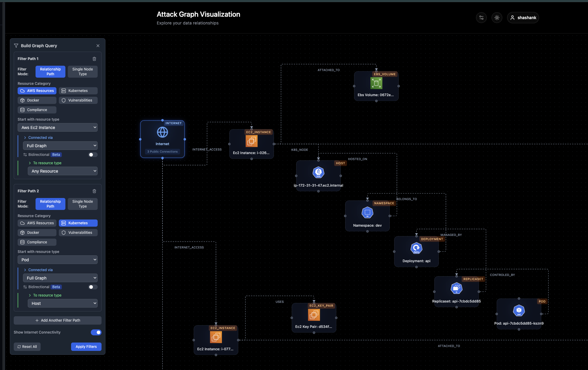Delete Filter Path 2 trash icon
This screenshot has height=370, width=588.
(94, 191)
